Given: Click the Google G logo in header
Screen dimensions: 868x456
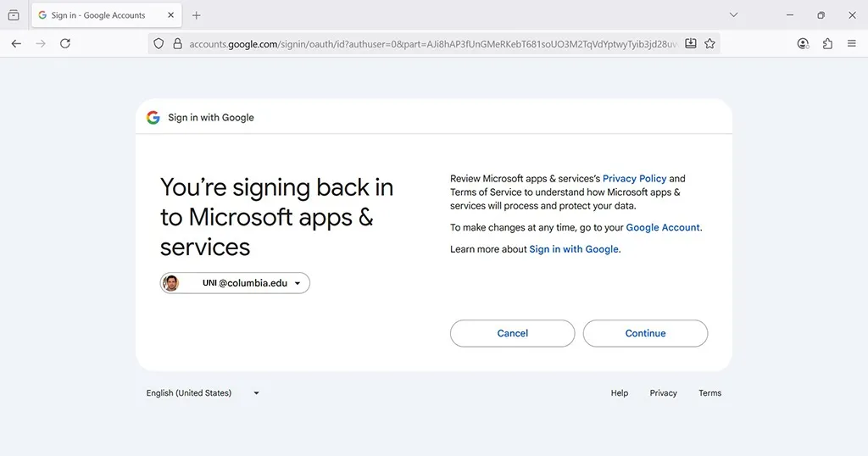Looking at the screenshot, I should (x=153, y=117).
